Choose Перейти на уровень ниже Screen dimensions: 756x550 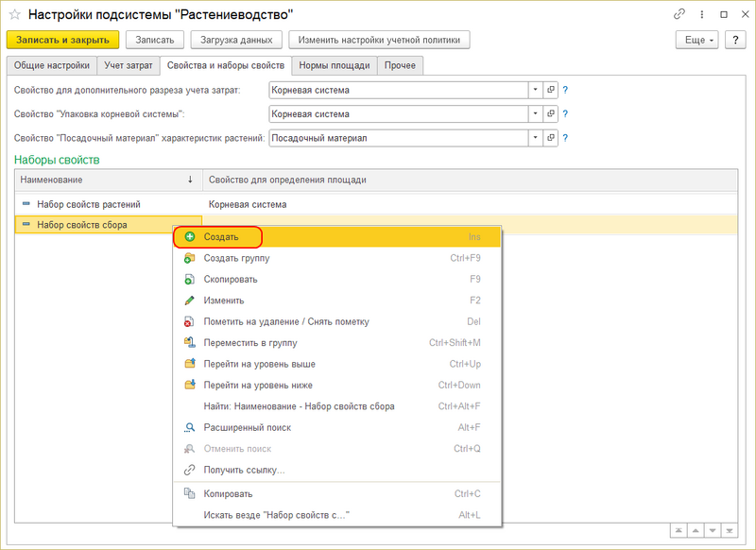click(337, 386)
